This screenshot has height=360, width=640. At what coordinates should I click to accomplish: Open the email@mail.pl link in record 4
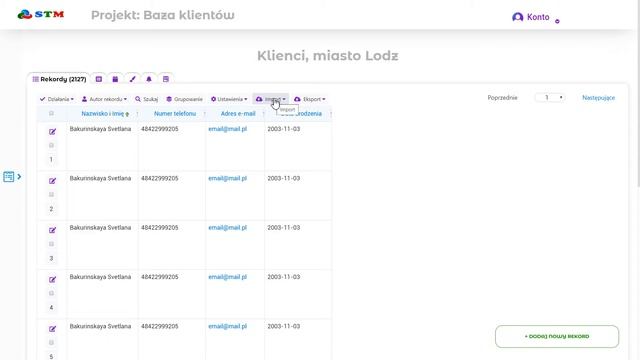228,277
